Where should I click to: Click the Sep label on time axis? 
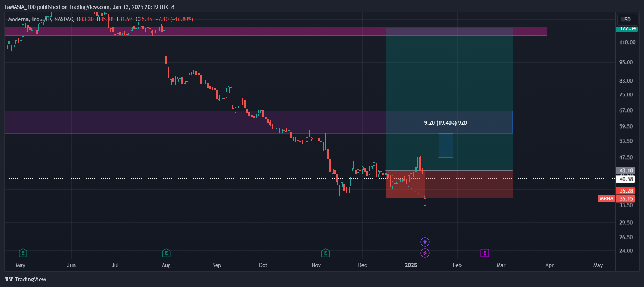coord(217,265)
